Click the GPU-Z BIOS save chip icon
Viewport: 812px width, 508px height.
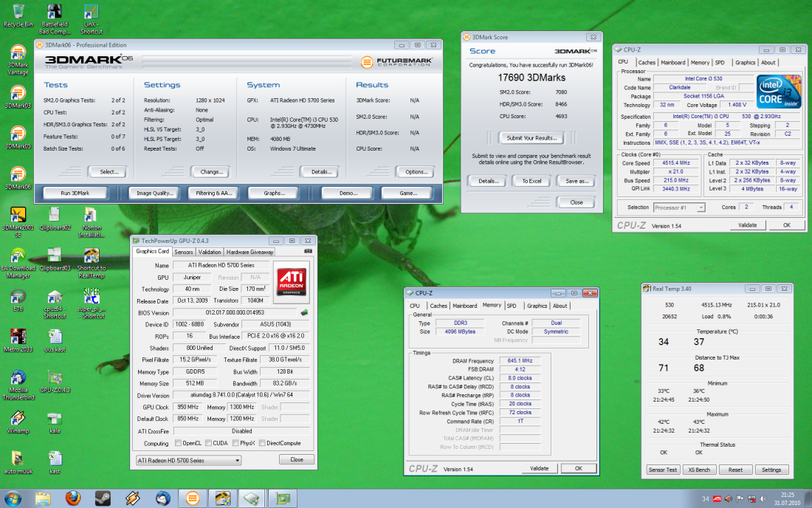click(x=304, y=312)
